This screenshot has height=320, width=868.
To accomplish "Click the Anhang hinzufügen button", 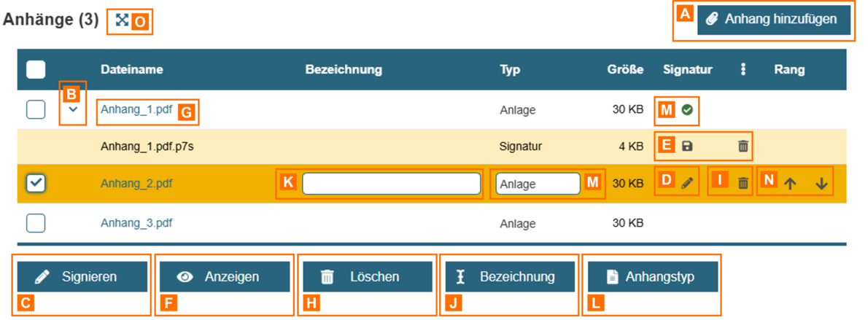I will click(x=773, y=20).
